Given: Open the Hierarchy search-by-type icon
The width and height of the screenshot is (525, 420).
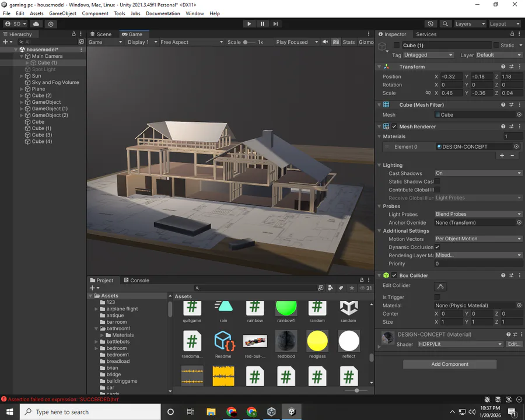Looking at the screenshot, I should (x=81, y=42).
